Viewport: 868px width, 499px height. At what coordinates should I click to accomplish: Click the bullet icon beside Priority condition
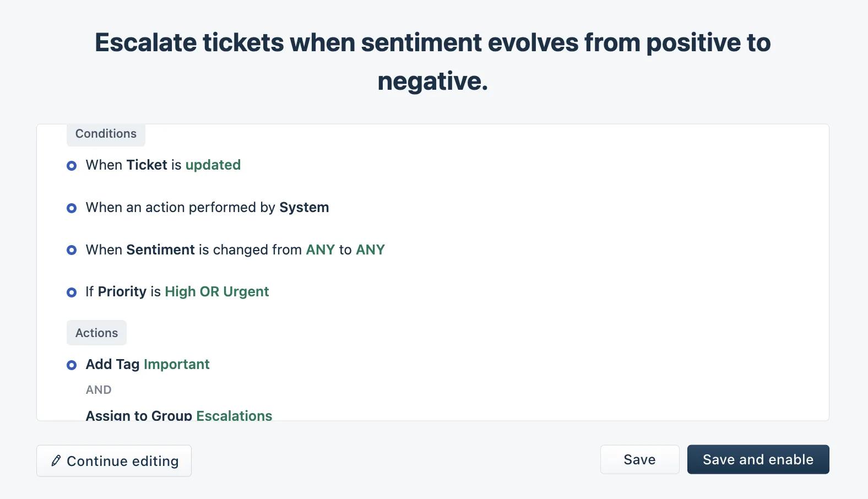72,292
